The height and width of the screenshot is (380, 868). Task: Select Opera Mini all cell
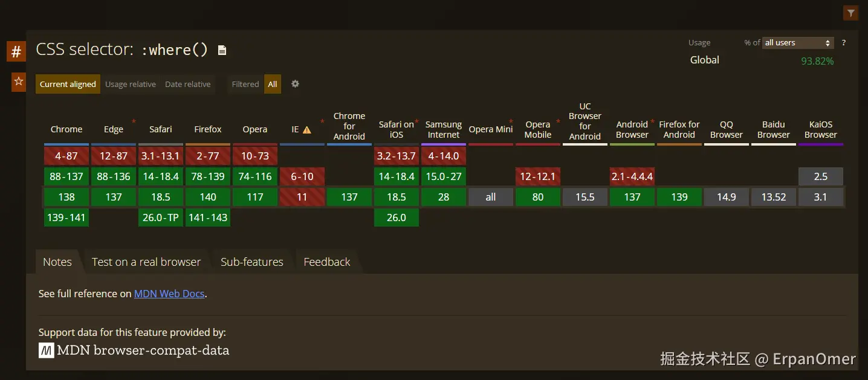[x=491, y=197]
